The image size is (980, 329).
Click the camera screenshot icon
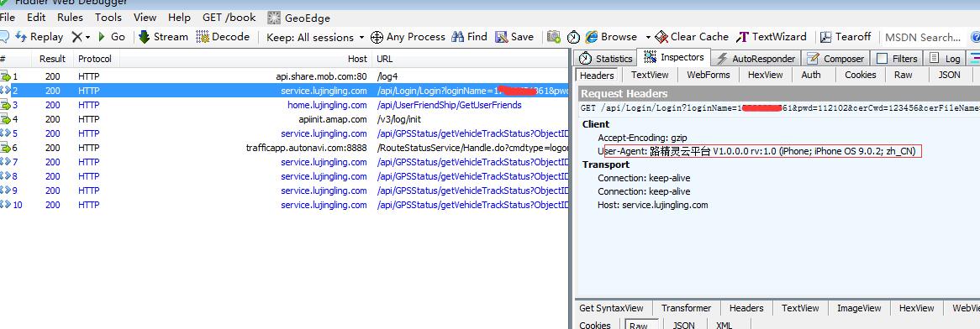553,37
